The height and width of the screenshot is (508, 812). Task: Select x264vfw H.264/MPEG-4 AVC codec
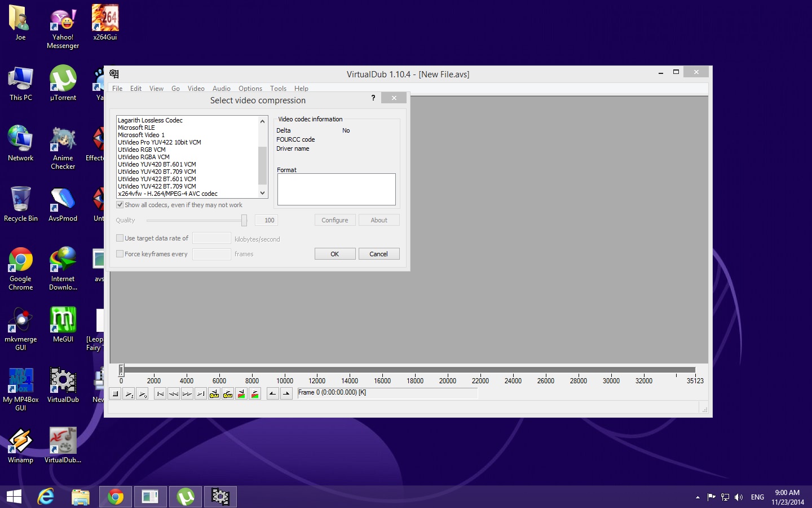coord(167,194)
